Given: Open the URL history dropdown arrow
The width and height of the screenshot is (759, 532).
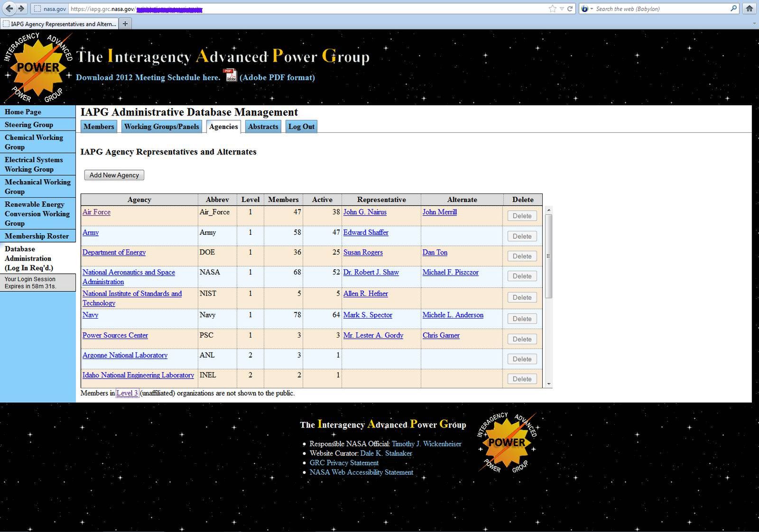Looking at the screenshot, I should coord(562,9).
